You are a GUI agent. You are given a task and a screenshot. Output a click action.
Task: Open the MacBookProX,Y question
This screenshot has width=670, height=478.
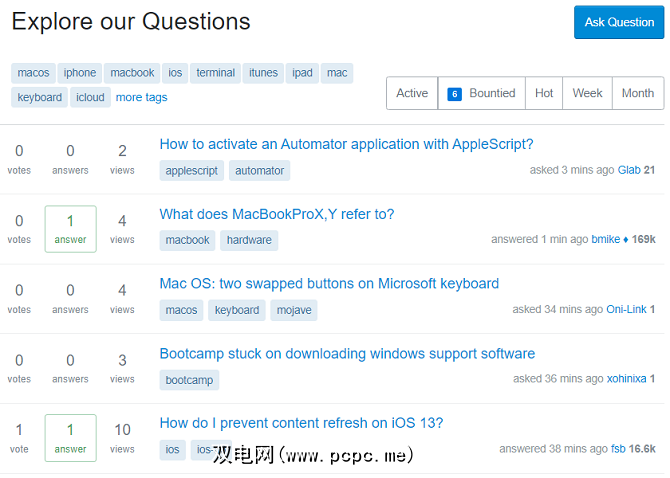click(x=277, y=214)
